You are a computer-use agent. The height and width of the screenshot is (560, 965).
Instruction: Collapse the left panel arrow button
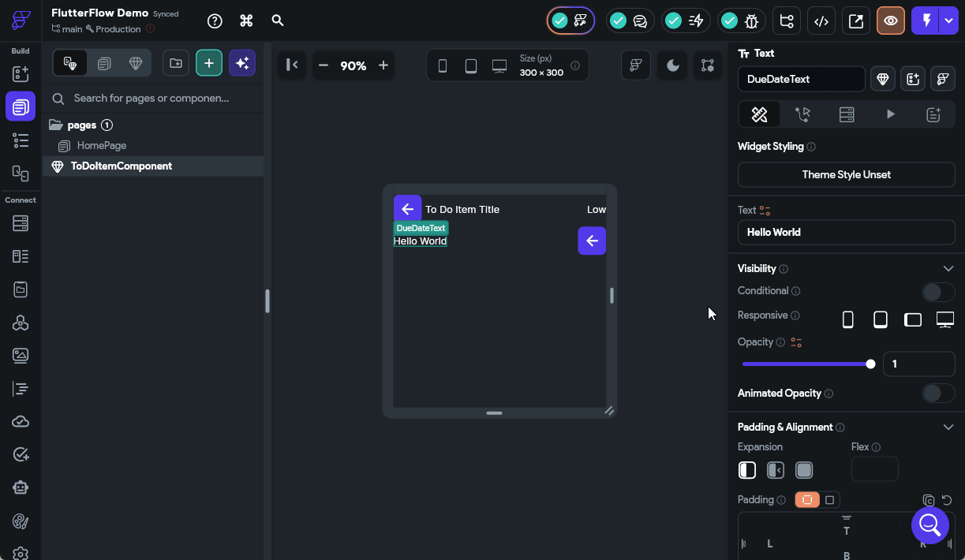pos(292,65)
